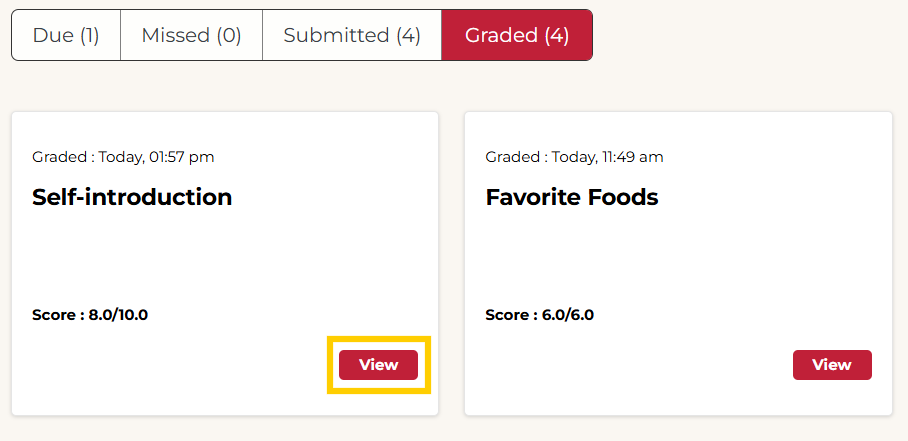Click the Graded Today 11:49 am timestamp

tap(574, 157)
